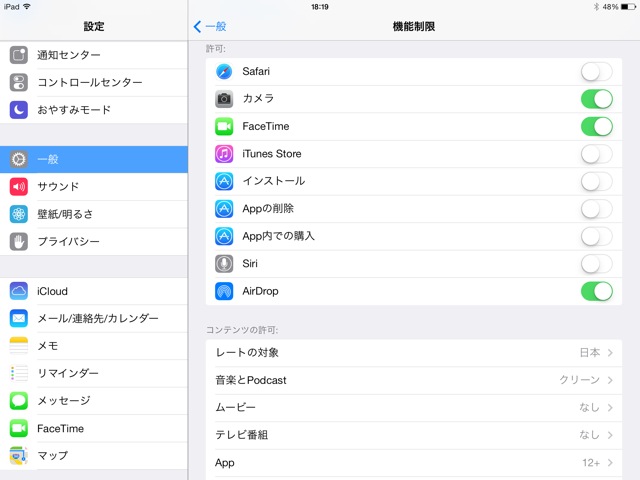The width and height of the screenshot is (640, 480).
Task: Tap the iCloud row label
Action: coord(52,291)
